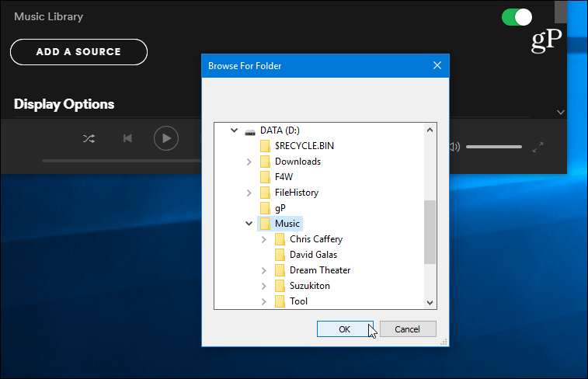Turn off the Music Library toggle
The image size is (588, 379).
point(517,17)
